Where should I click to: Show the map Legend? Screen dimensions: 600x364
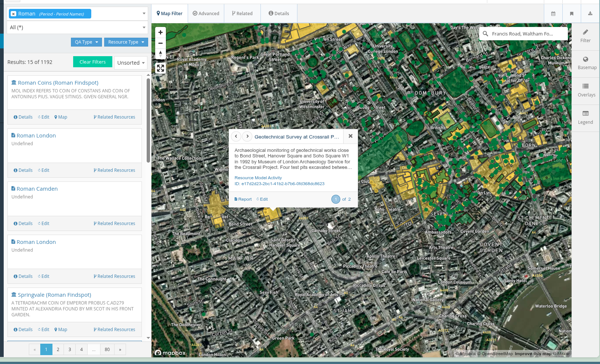coord(586,118)
